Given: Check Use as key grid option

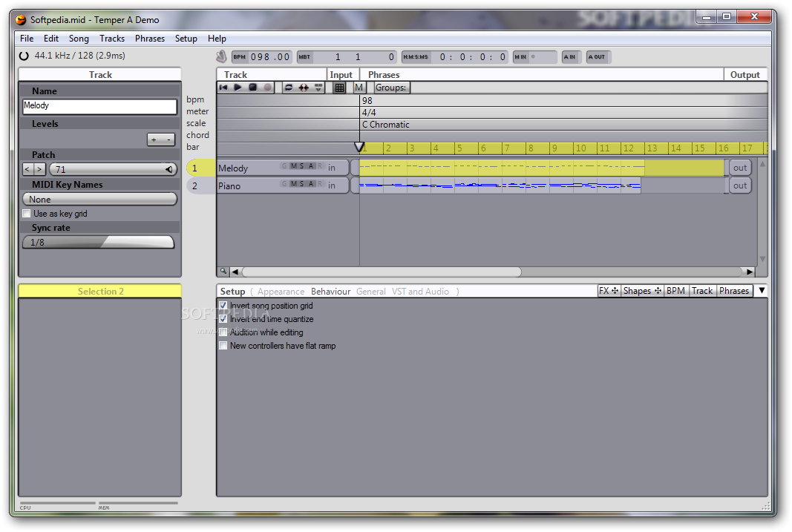Looking at the screenshot, I should (27, 214).
